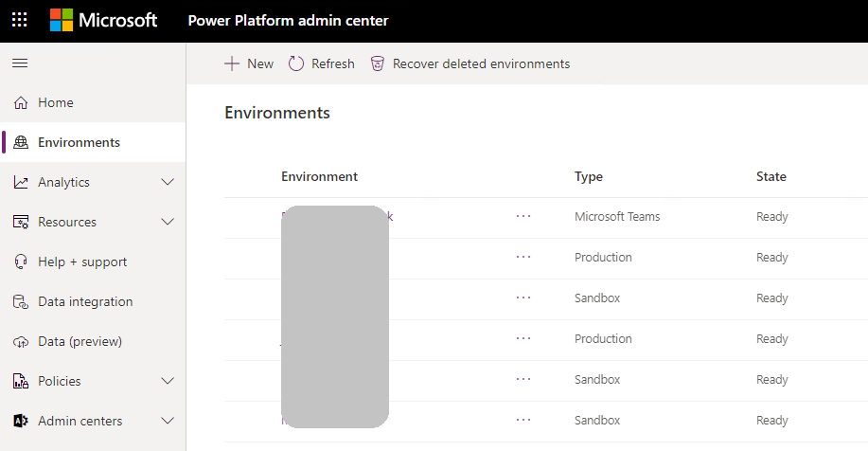Click the Admin centers icon
This screenshot has width=868, height=451.
pos(21,421)
